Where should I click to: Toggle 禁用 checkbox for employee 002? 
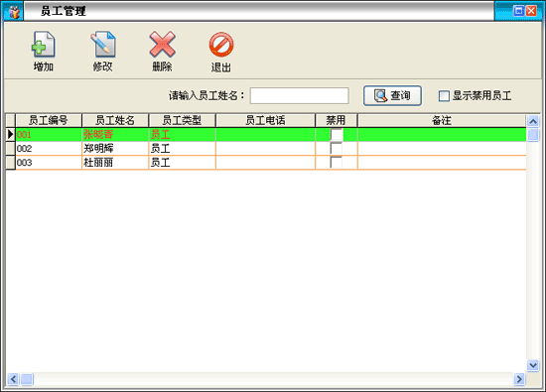tap(337, 149)
